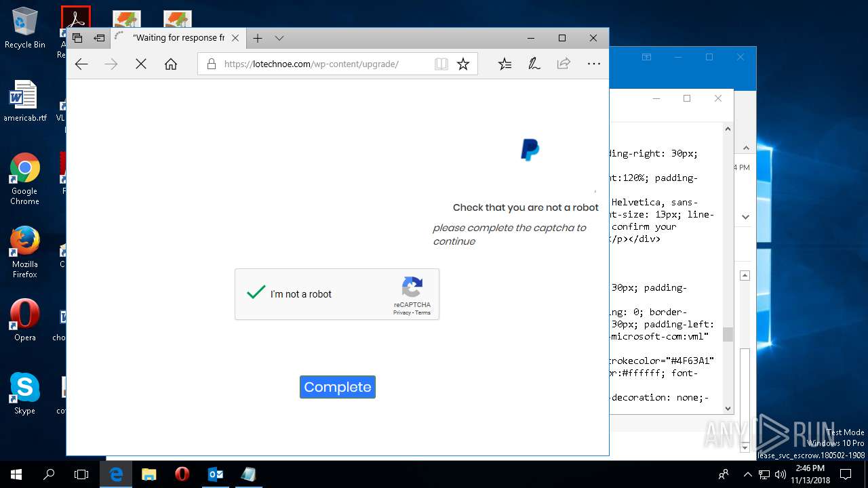Open reCAPTCHA Privacy link

click(401, 312)
